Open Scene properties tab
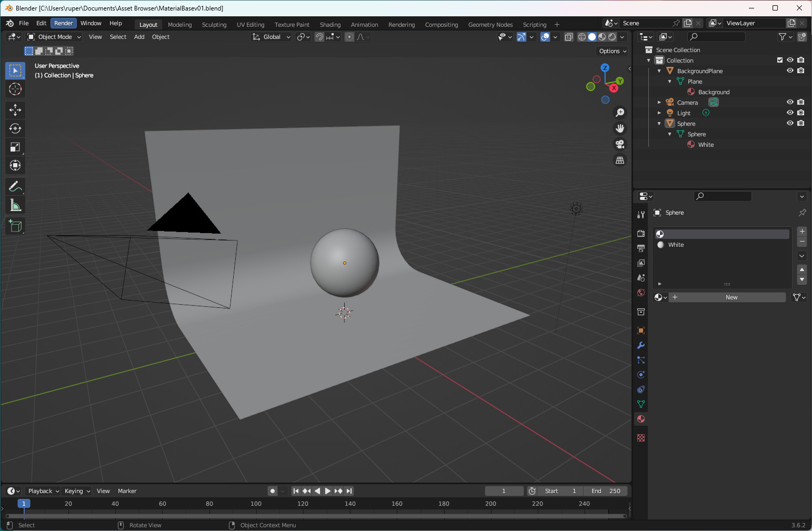 [x=641, y=277]
